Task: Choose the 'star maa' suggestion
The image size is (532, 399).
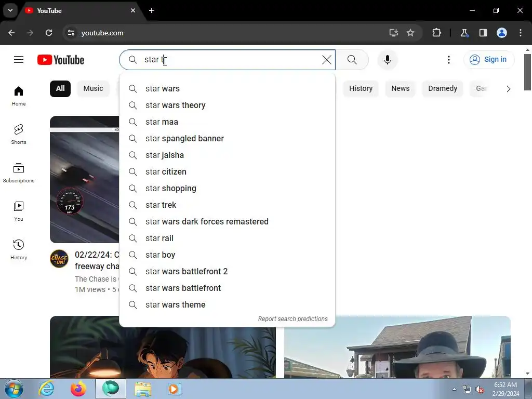Action: (x=227, y=122)
